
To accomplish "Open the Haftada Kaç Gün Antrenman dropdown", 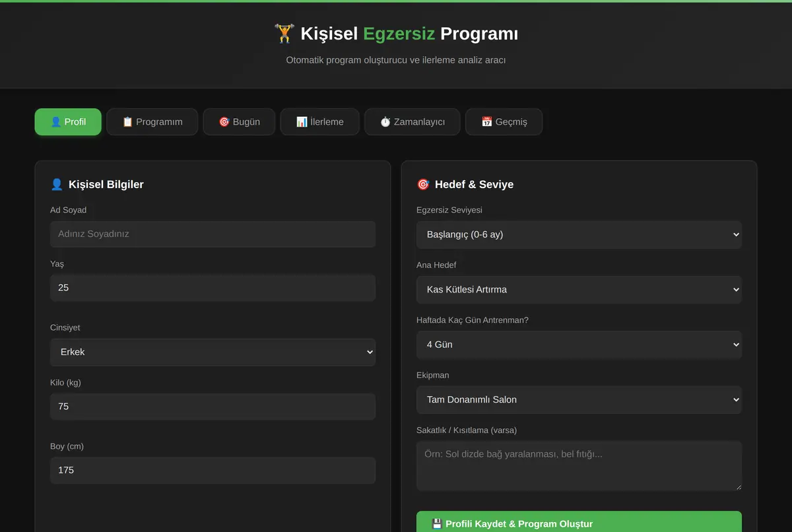I will (x=579, y=345).
